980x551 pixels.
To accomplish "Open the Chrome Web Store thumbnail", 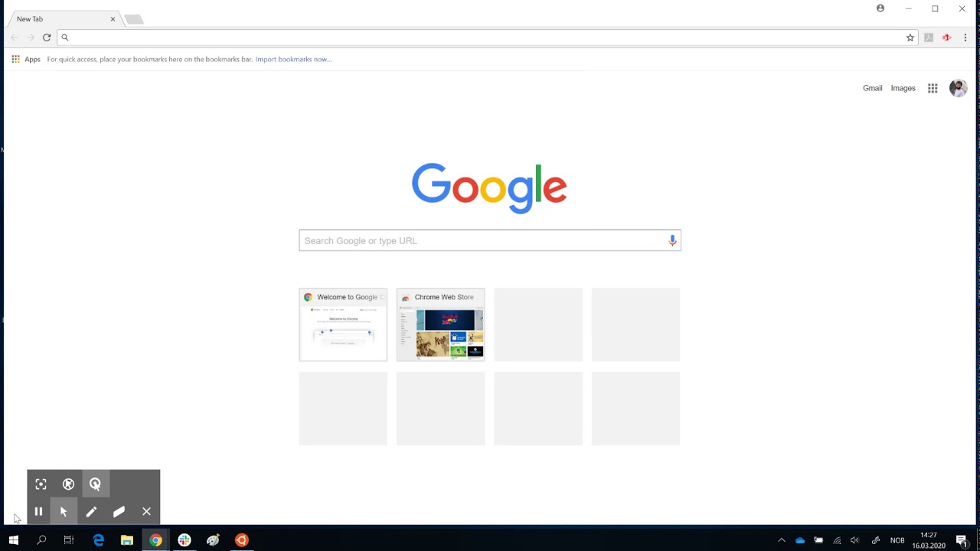I will (x=440, y=324).
